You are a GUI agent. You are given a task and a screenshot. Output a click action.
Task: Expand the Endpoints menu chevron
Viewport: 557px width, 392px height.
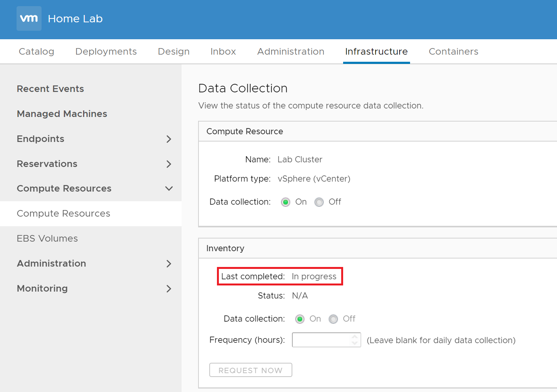168,139
